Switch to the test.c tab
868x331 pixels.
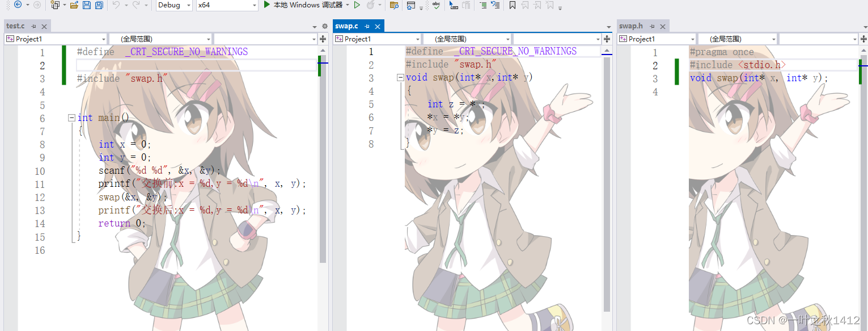tap(15, 26)
